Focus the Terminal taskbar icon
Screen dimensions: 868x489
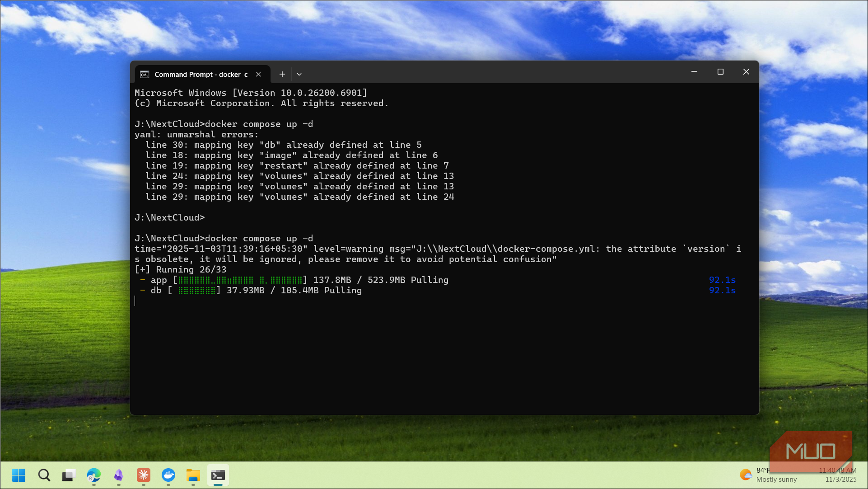pyautogui.click(x=218, y=475)
